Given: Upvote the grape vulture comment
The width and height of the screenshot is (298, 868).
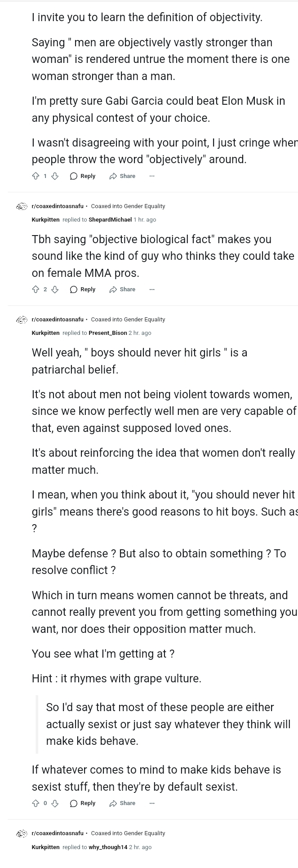Looking at the screenshot, I should pos(36,803).
